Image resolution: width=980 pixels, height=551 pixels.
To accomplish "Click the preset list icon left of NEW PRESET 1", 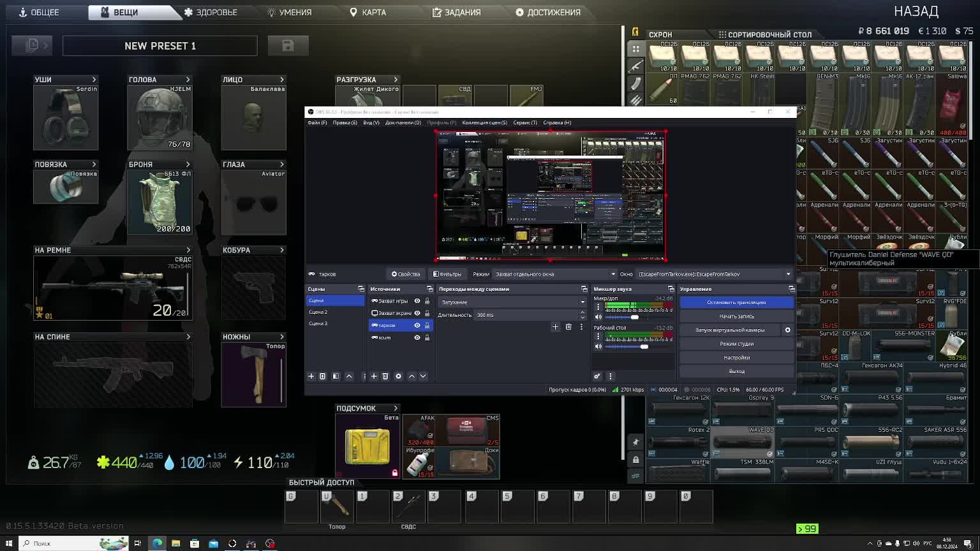I will tap(33, 45).
